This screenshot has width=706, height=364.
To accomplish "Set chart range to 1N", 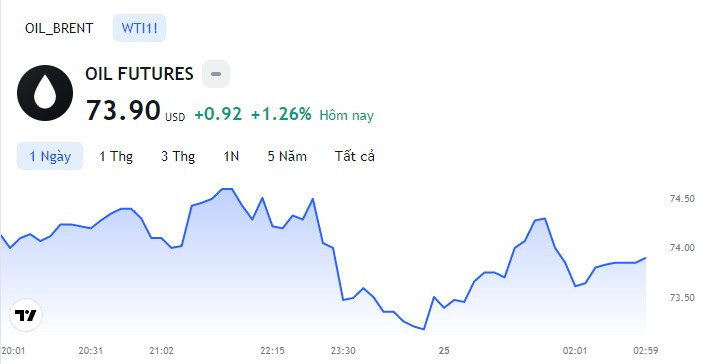I will [x=231, y=156].
